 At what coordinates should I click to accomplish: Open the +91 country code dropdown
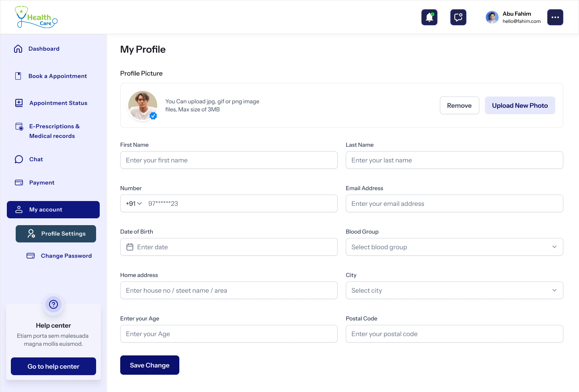[134, 203]
